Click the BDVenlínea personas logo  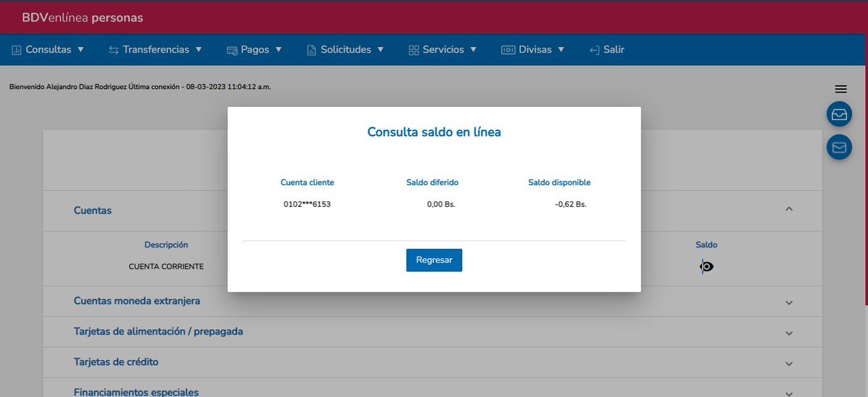(x=82, y=17)
